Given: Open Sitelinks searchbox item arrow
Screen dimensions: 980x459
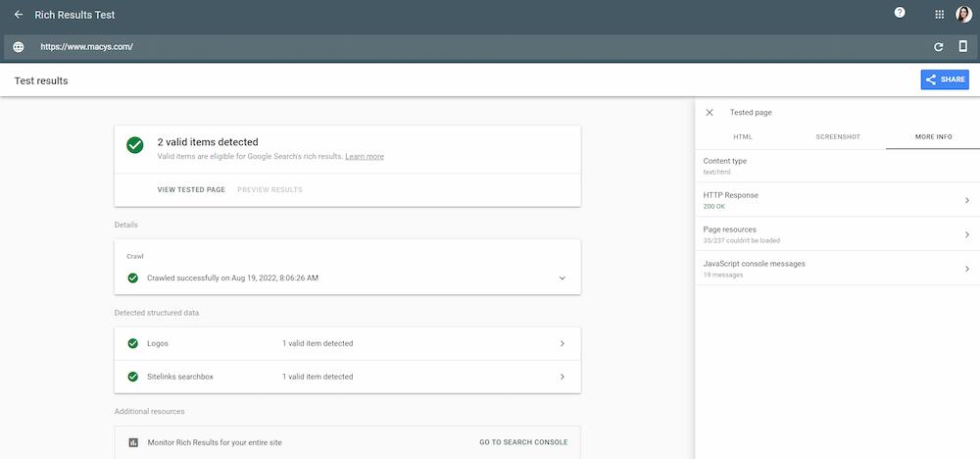Looking at the screenshot, I should pyautogui.click(x=562, y=377).
